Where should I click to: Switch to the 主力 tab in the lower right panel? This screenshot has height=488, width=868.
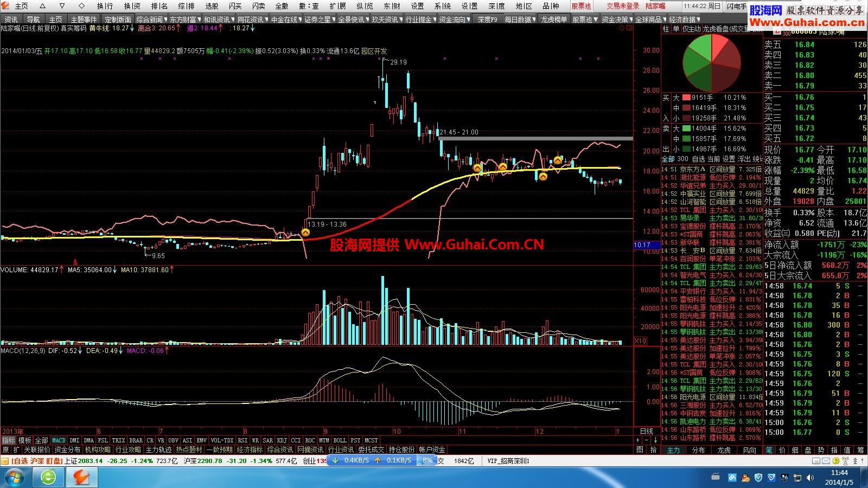[x=673, y=450]
